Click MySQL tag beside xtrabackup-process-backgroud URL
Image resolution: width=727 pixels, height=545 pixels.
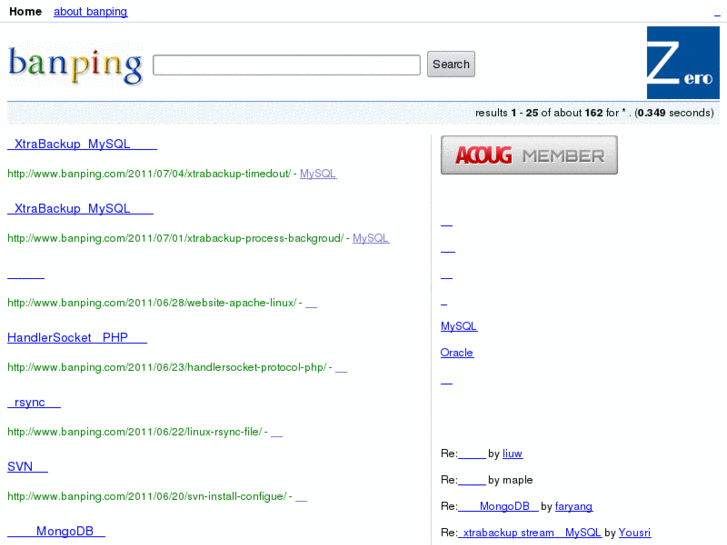click(371, 238)
